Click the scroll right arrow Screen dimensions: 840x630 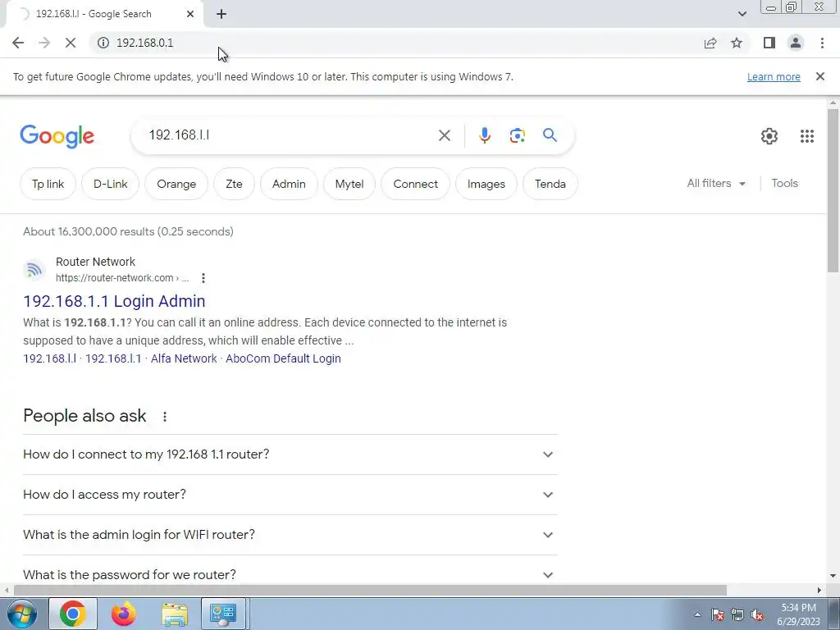[x=819, y=590]
